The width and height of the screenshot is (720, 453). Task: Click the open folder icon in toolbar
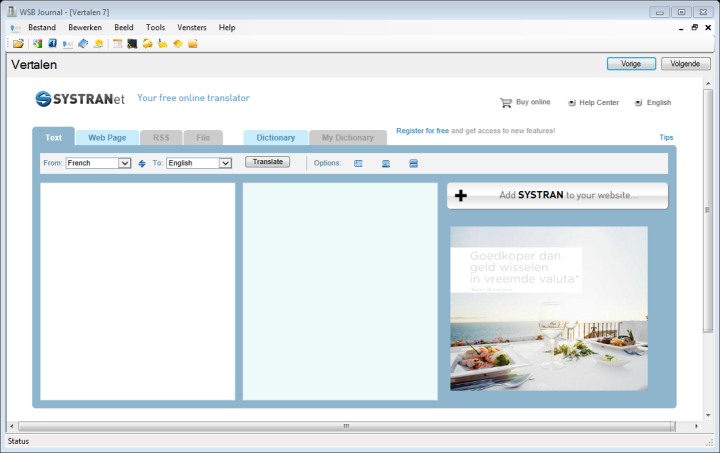coord(19,44)
